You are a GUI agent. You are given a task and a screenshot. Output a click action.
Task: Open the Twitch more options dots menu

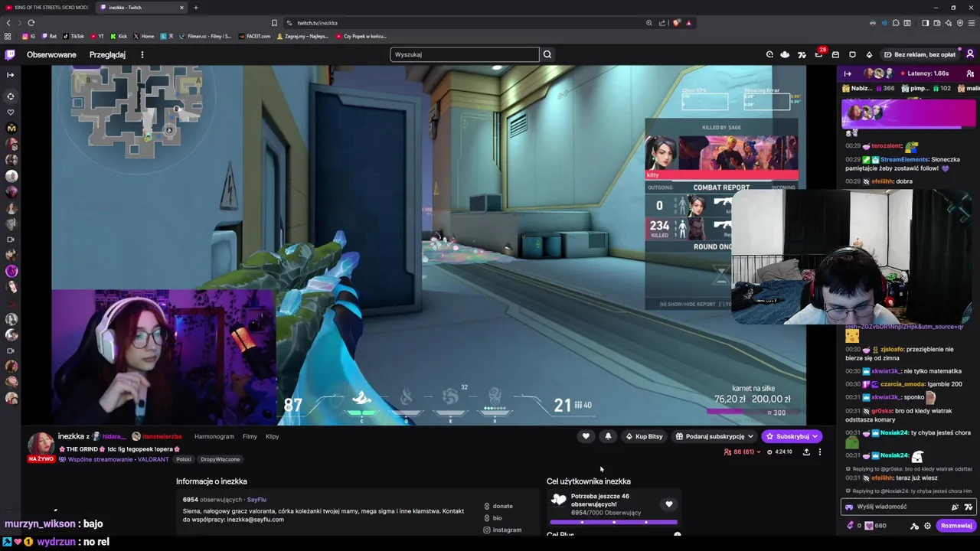(x=142, y=54)
